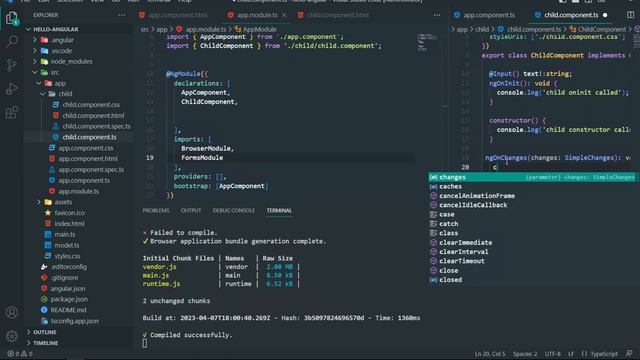The image size is (640, 360).
Task: Open app.component.css in explorer
Action: coord(86,148)
